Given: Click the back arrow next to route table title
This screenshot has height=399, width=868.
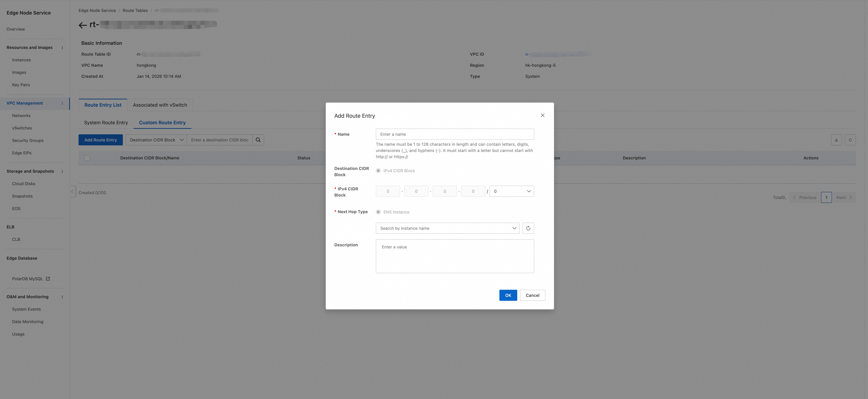Looking at the screenshot, I should (x=83, y=25).
